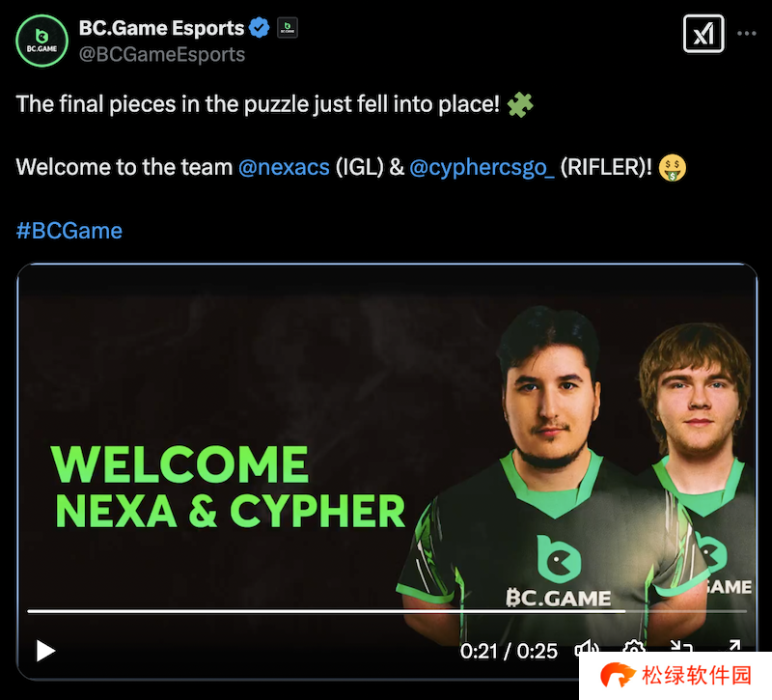Click the @BCGameEsports handle
Image resolution: width=772 pixels, height=700 pixels.
point(162,54)
